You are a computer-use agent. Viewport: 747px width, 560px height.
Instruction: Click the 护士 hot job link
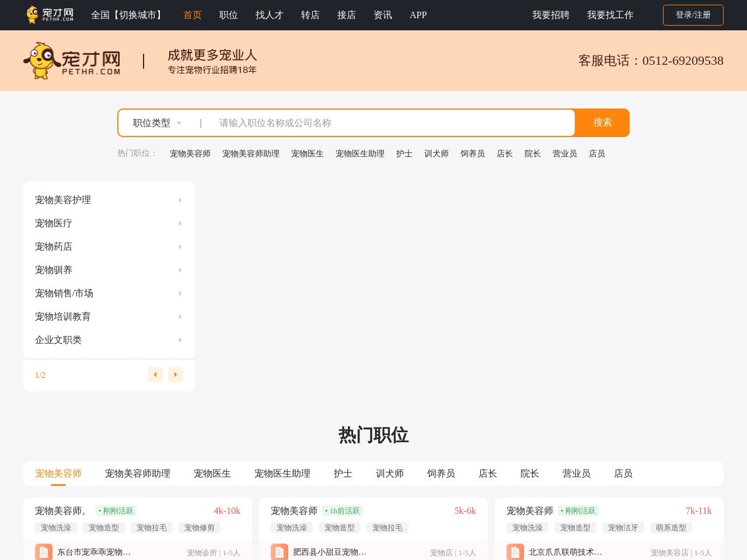(403, 153)
